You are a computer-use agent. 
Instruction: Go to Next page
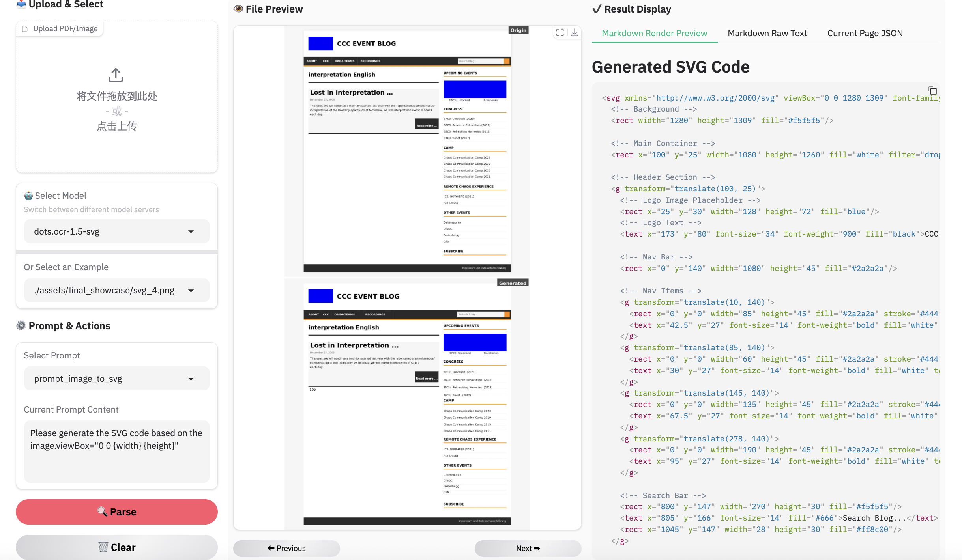point(528,548)
